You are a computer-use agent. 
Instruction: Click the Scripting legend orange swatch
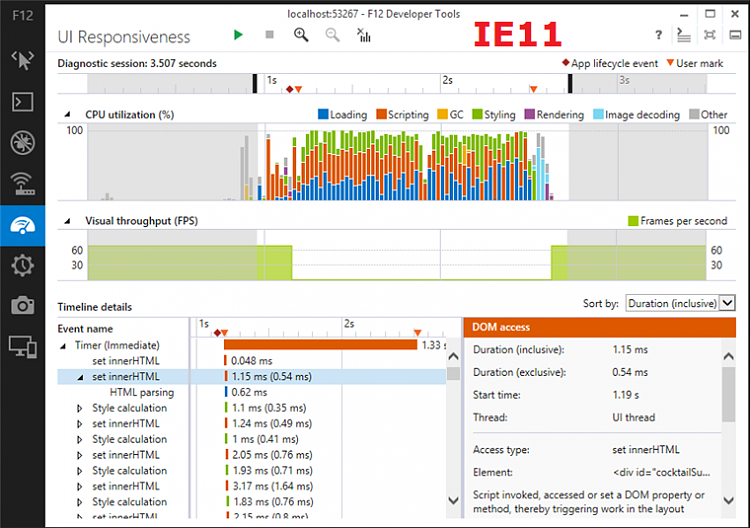pyautogui.click(x=381, y=114)
